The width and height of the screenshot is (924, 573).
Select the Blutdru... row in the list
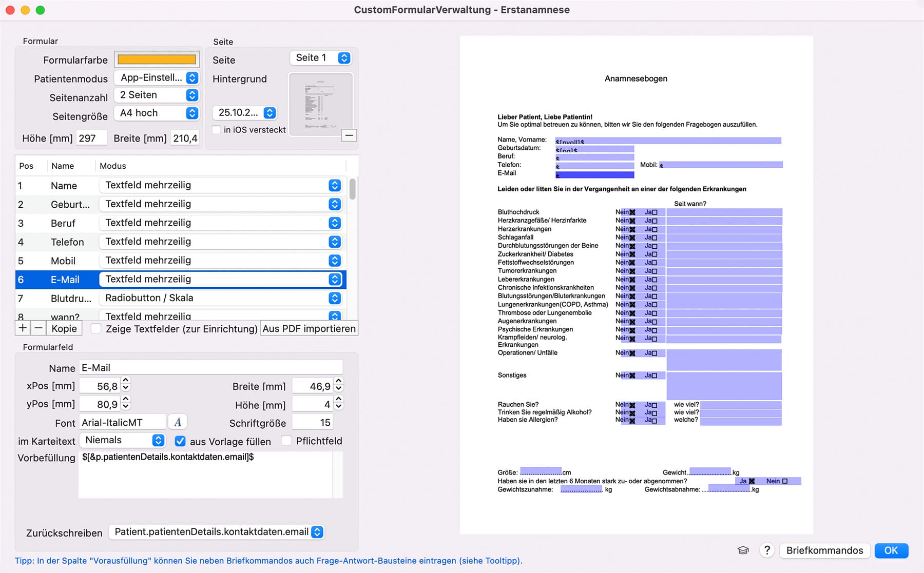(71, 299)
